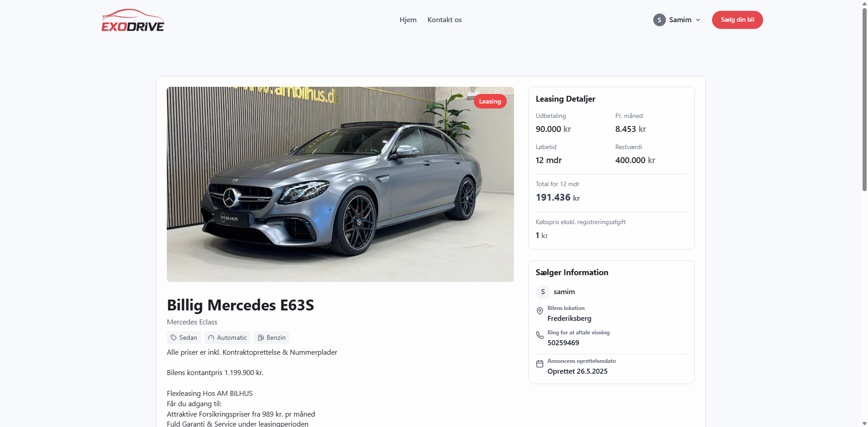Expand the Samim user dropdown chevron
The height and width of the screenshot is (427, 868).
698,20
